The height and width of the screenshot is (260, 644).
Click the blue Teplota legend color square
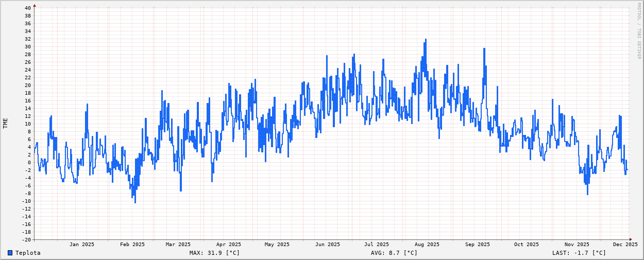[10, 253]
